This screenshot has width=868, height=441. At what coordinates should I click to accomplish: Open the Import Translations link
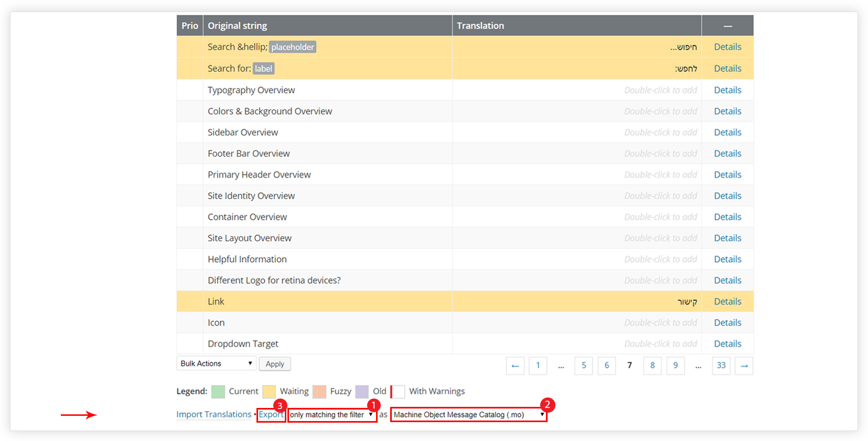[213, 414]
